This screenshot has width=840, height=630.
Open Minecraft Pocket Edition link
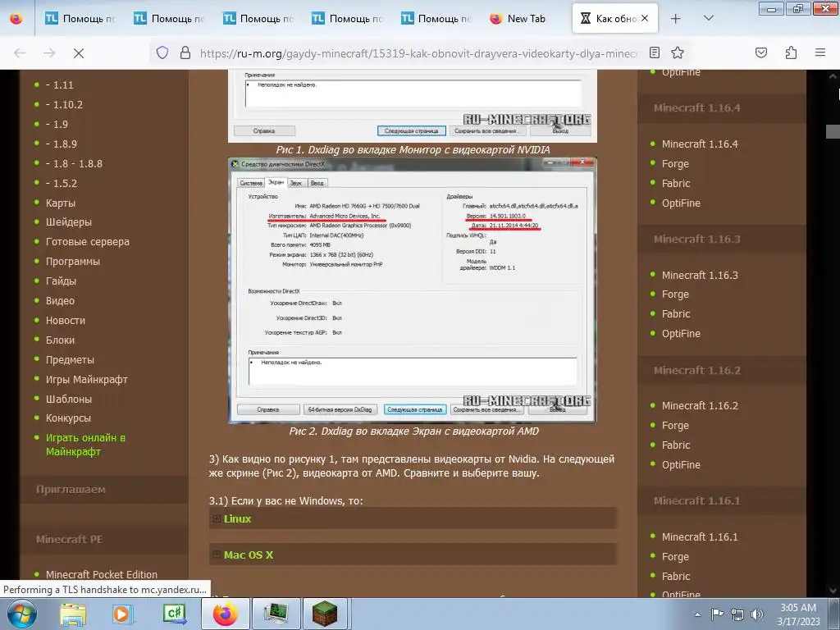pos(102,574)
